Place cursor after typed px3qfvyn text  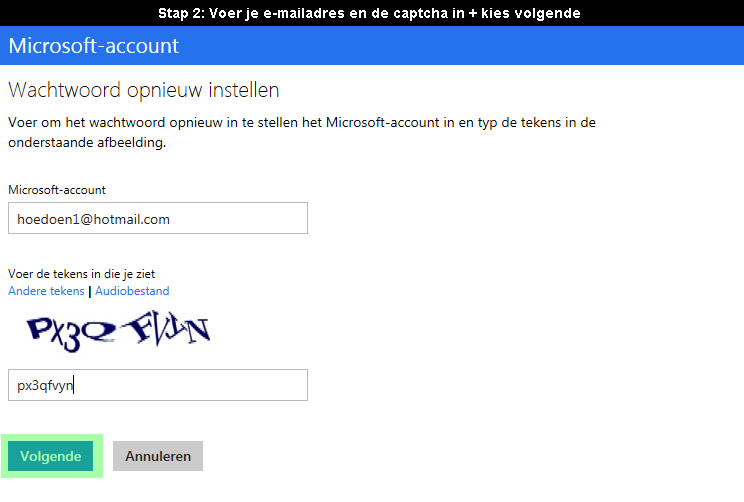(74, 385)
